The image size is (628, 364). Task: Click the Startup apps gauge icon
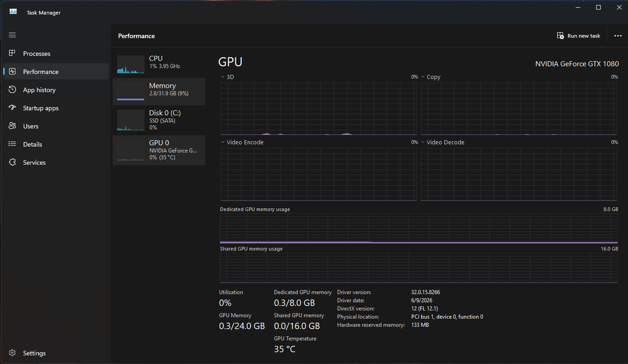(x=12, y=108)
